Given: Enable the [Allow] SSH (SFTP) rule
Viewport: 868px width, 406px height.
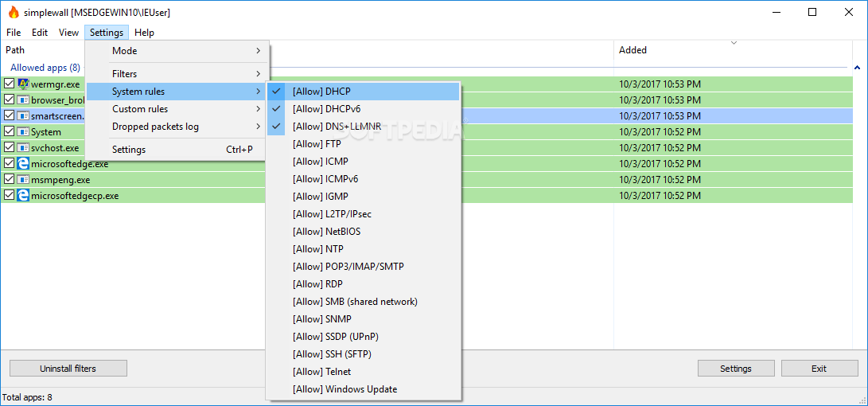Looking at the screenshot, I should pyautogui.click(x=363, y=354).
